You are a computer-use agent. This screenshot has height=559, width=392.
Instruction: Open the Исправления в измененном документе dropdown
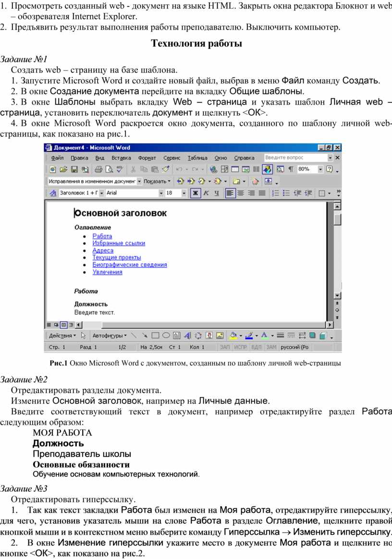point(139,181)
